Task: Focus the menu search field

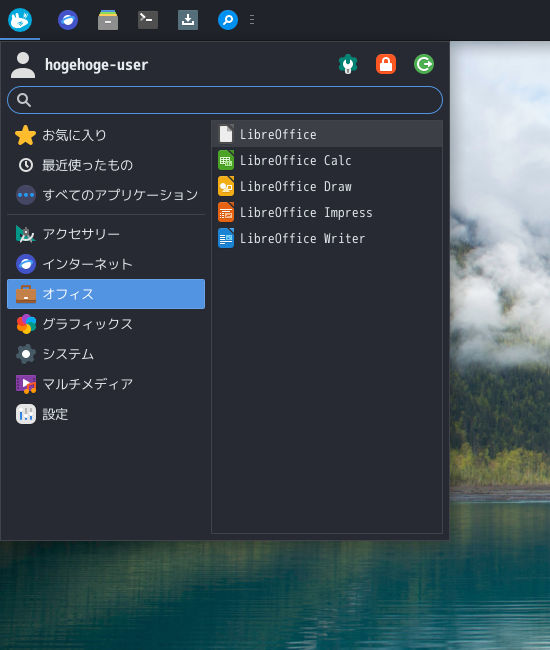Action: coord(225,100)
